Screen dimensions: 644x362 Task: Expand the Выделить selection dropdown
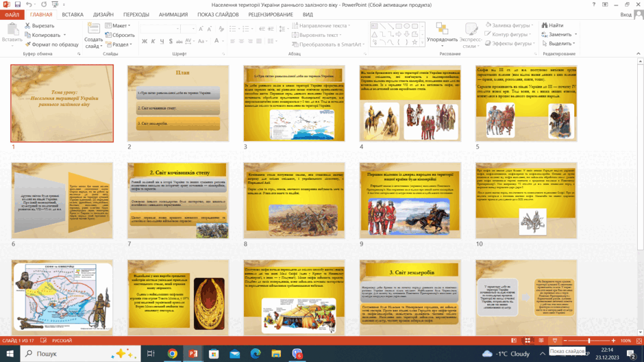click(558, 44)
